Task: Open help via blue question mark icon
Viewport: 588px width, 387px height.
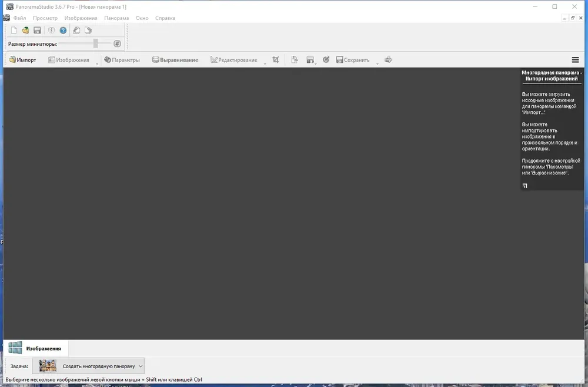Action: coord(63,31)
